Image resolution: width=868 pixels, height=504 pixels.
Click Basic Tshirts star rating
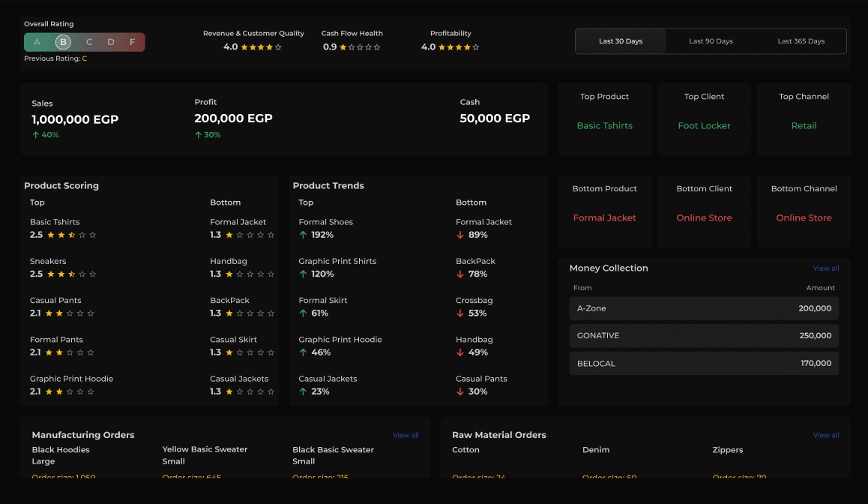pyautogui.click(x=71, y=235)
